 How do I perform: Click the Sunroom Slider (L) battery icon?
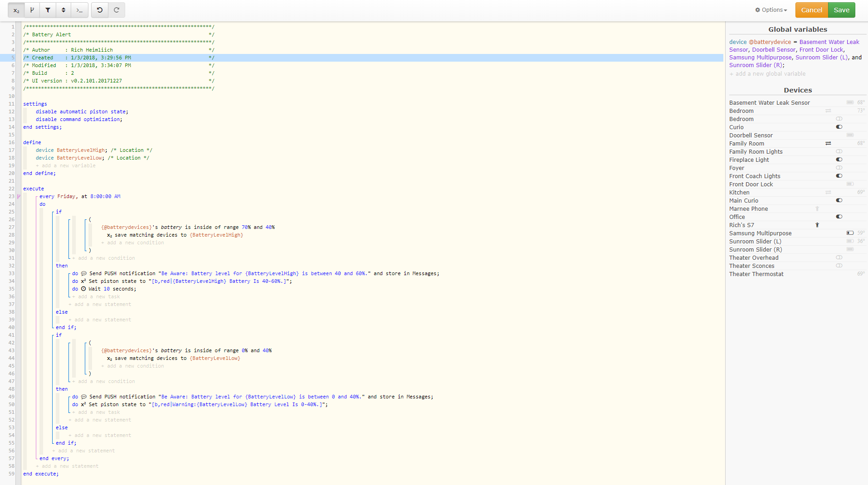[850, 241]
